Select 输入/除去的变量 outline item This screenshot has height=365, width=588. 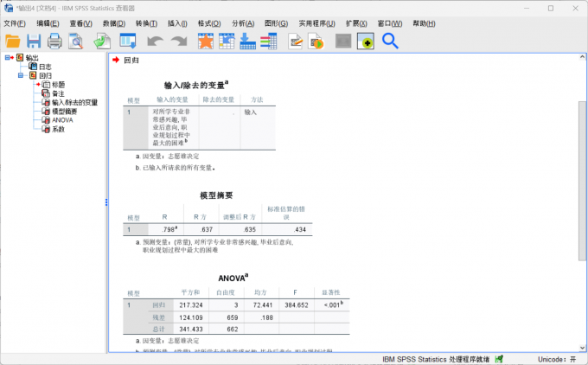tap(74, 102)
